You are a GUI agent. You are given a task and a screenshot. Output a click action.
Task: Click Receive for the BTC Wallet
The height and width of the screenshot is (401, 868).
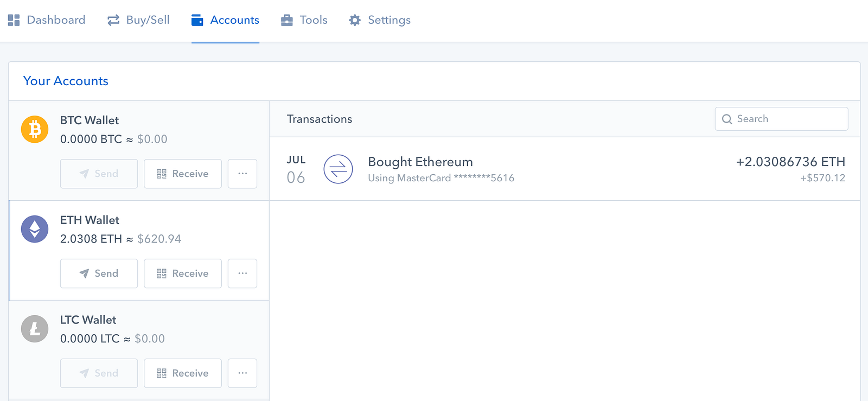click(183, 174)
